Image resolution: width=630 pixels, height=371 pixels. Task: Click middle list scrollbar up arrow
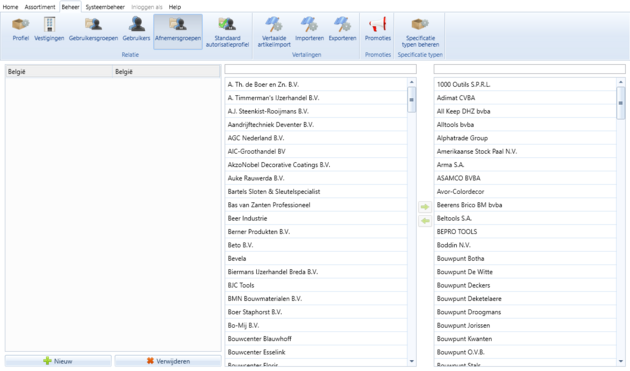click(411, 82)
